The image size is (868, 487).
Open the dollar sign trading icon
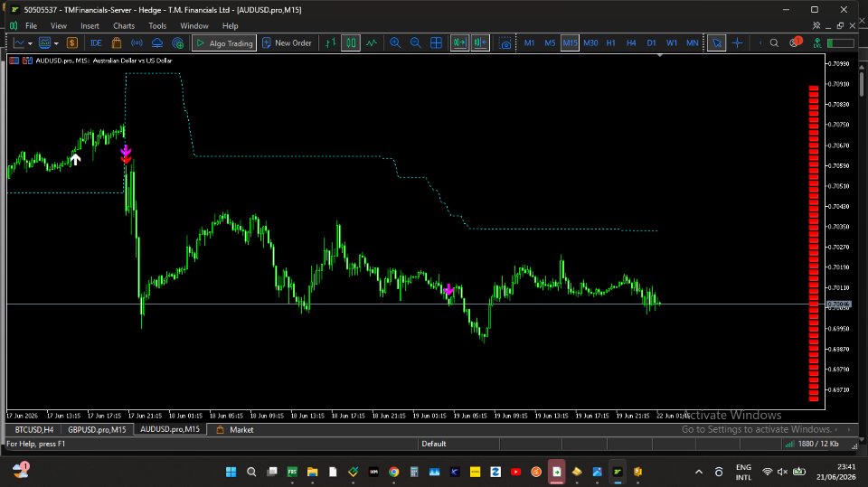pyautogui.click(x=72, y=43)
